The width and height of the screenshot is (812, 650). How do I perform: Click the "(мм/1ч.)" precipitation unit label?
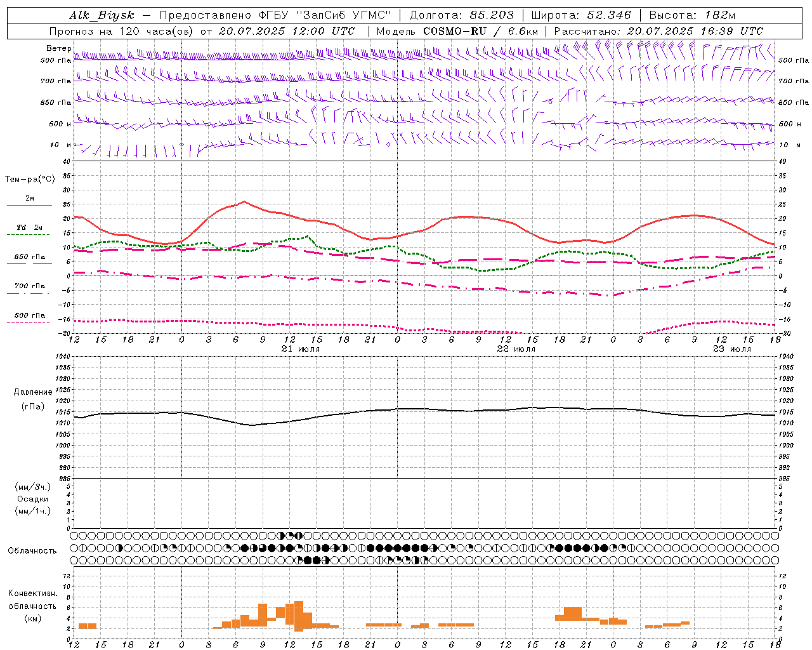pyautogui.click(x=33, y=511)
